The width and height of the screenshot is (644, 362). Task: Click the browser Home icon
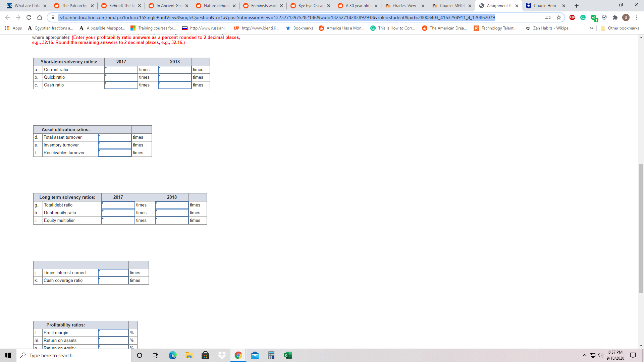click(x=40, y=17)
